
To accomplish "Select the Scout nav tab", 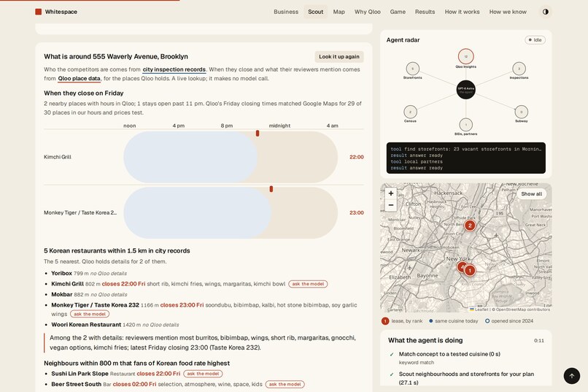I will coord(315,12).
